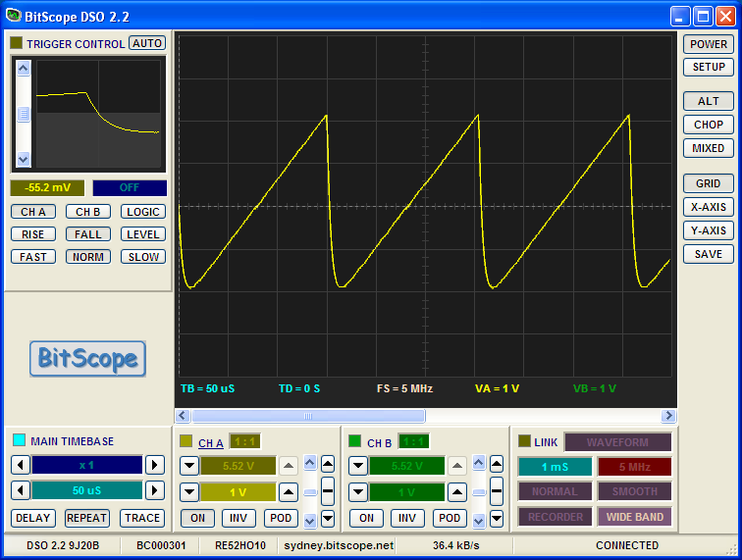The image size is (742, 560).
Task: Click the waveform horizontal scrollbar thumb
Action: click(308, 416)
